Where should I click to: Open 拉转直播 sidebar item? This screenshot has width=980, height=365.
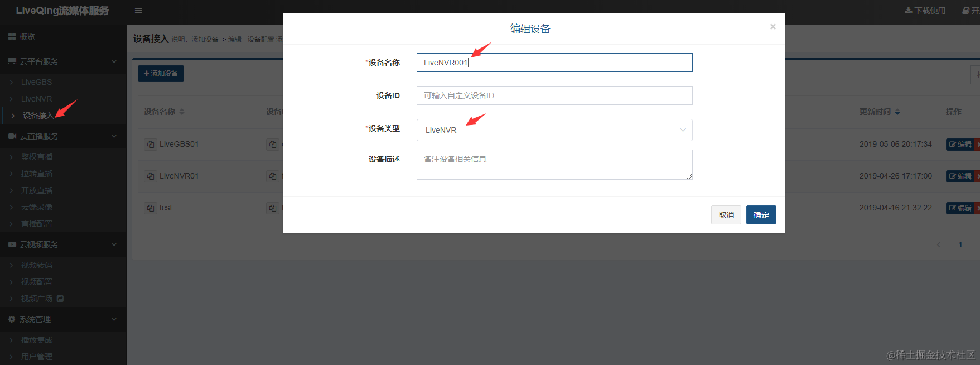(37, 174)
